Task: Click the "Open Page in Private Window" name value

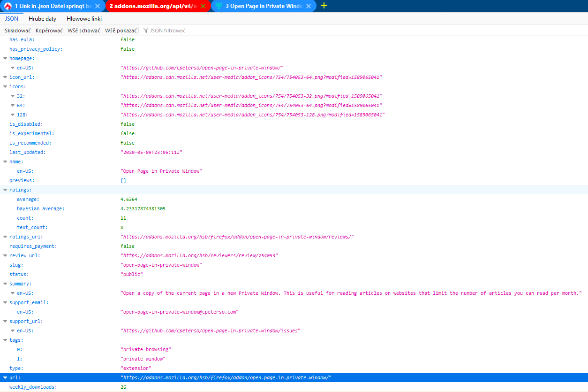Action: [161, 171]
